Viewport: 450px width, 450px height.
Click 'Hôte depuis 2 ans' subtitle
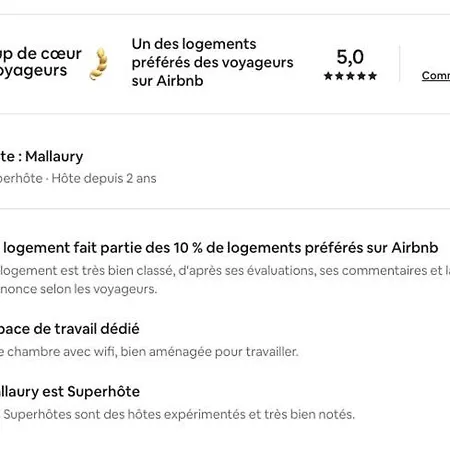point(104,178)
